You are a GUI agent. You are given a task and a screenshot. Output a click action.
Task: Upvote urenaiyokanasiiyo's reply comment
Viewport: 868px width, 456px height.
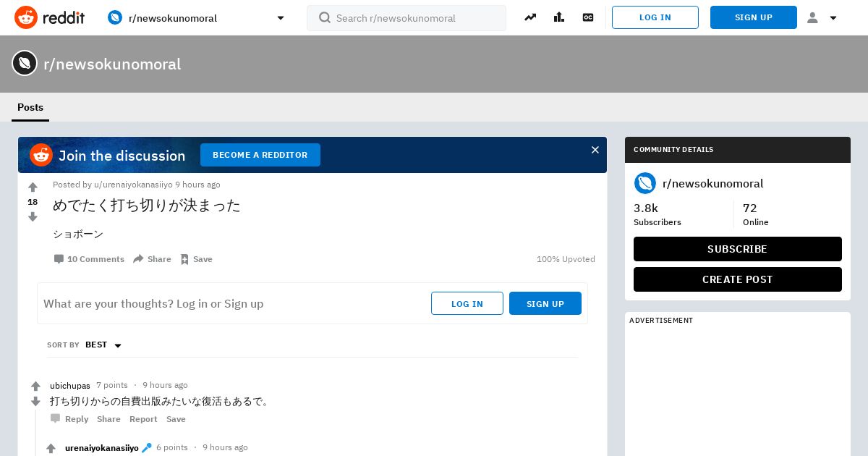point(51,449)
